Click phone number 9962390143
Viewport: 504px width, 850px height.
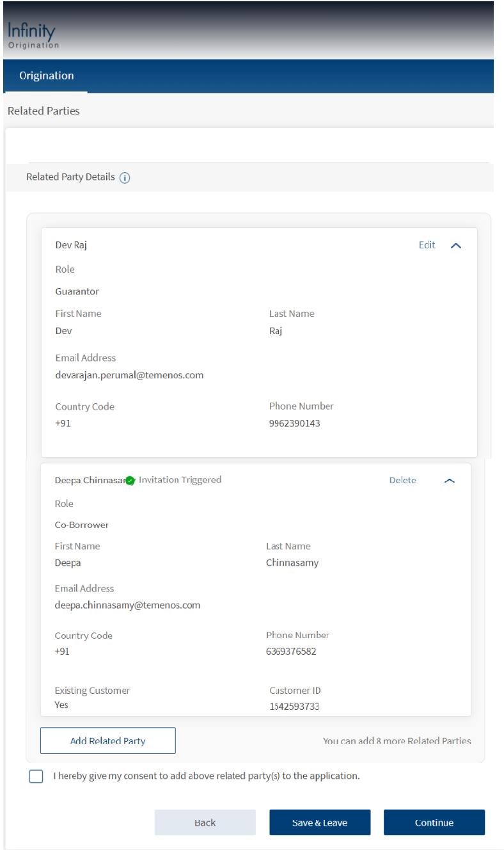pyautogui.click(x=294, y=424)
